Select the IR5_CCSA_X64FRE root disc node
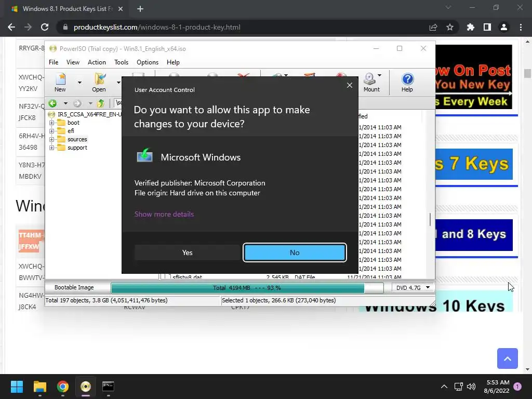The image size is (532, 399). point(85,114)
